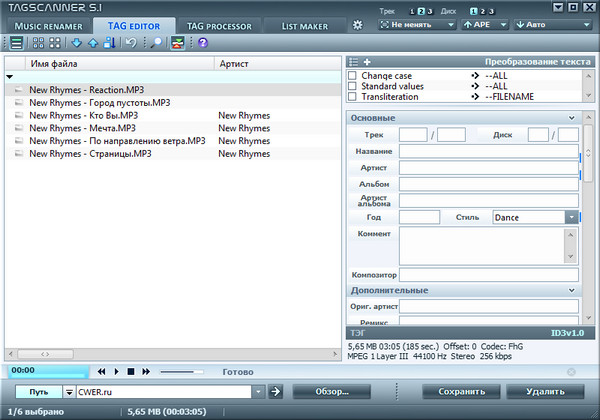
Task: Click the magnifier search icon in toolbar
Action: coord(156,43)
